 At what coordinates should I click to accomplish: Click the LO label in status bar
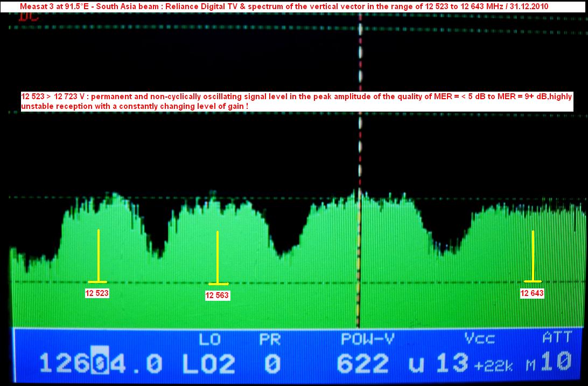[209, 340]
